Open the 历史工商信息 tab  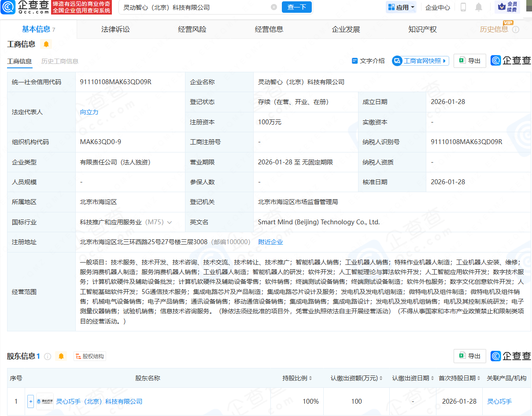click(x=61, y=61)
